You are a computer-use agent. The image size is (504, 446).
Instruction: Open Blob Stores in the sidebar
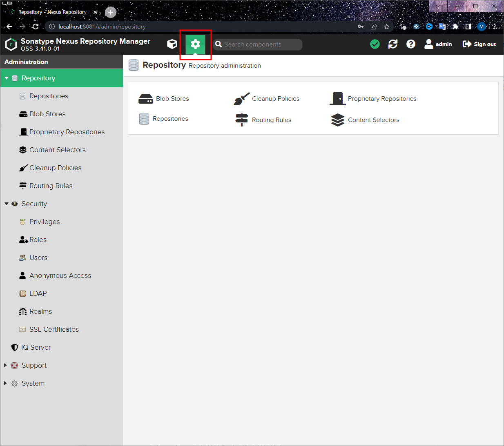pyautogui.click(x=62, y=114)
